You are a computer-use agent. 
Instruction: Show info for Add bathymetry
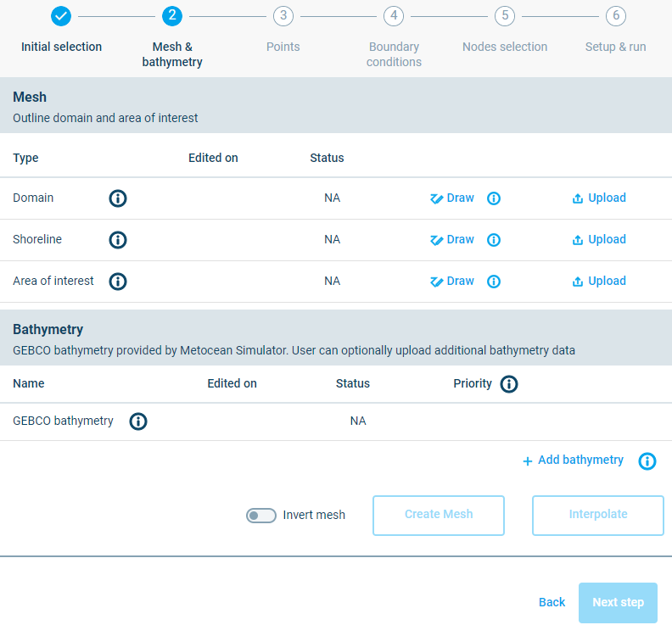tap(647, 461)
